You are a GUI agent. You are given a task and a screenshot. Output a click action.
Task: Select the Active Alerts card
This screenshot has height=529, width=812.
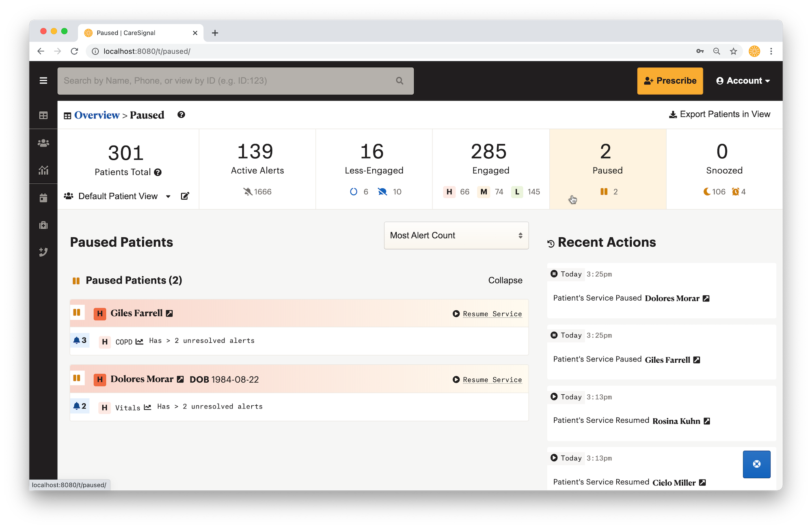click(257, 169)
